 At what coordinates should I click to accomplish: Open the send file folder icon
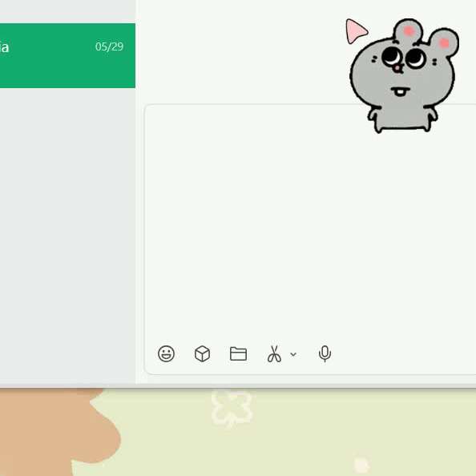click(238, 353)
